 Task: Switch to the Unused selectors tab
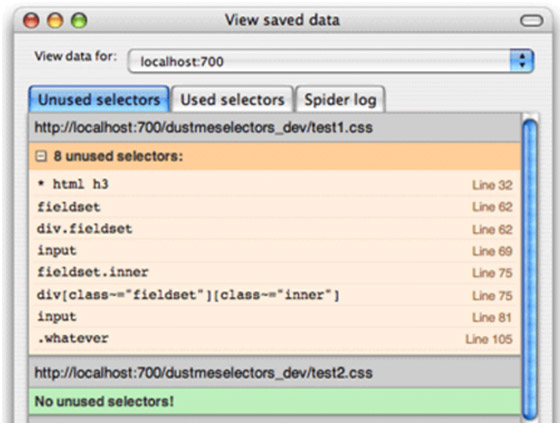(x=99, y=100)
